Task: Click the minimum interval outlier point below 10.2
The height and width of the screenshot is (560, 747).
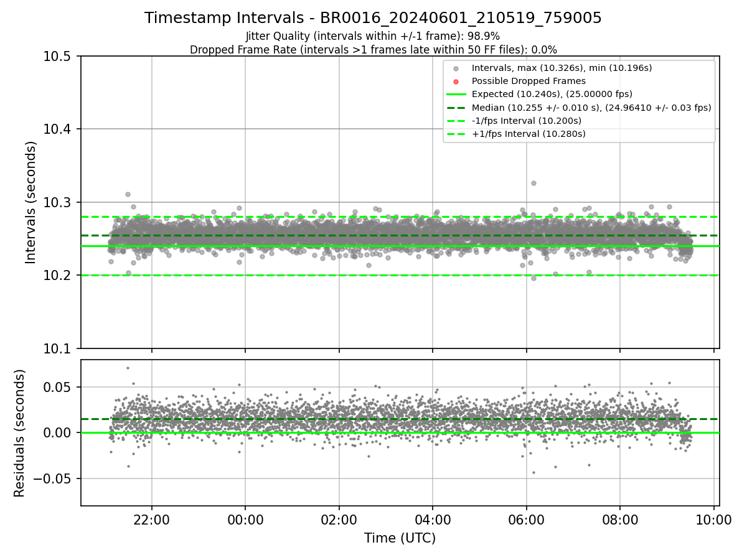Action: tap(533, 278)
